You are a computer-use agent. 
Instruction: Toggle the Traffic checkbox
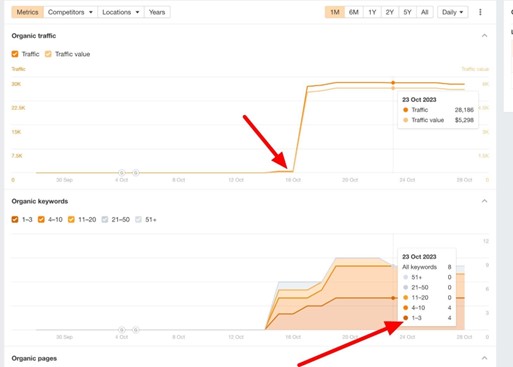click(15, 54)
